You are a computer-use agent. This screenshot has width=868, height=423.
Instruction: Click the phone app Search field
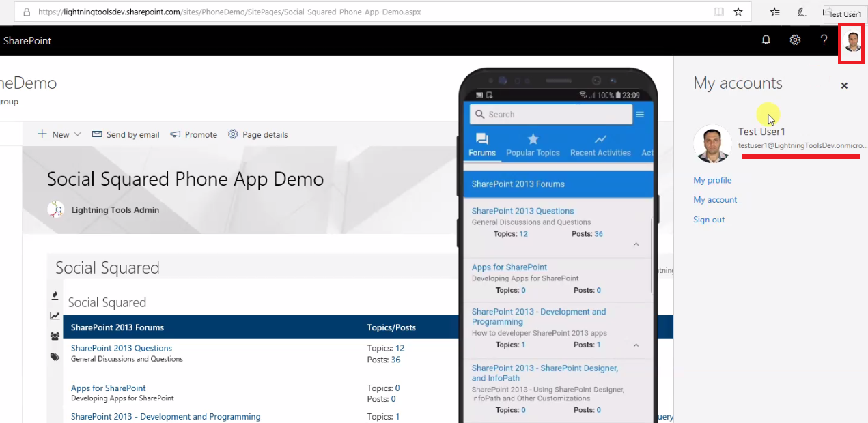pos(551,114)
